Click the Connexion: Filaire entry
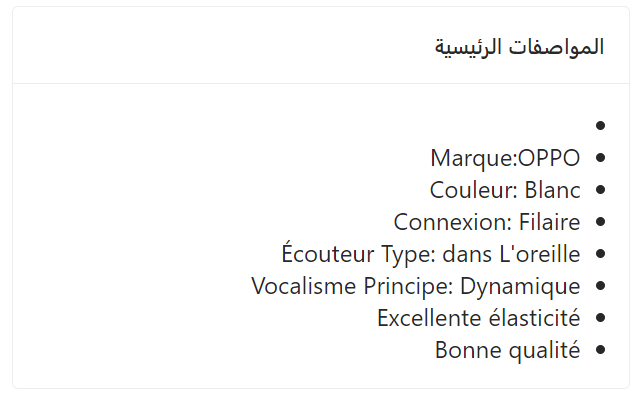Viewport: 640px width, 403px height. click(x=487, y=222)
